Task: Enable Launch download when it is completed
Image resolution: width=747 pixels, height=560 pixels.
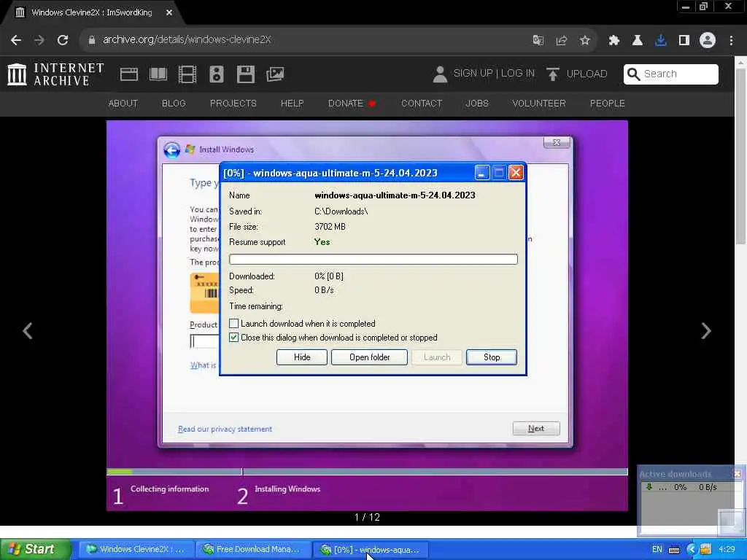Action: click(x=234, y=323)
